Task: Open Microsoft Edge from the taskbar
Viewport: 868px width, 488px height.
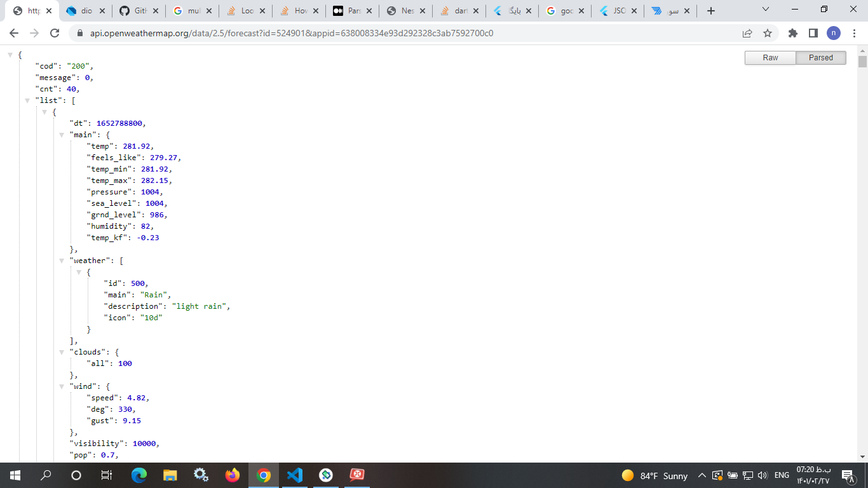Action: point(139,475)
